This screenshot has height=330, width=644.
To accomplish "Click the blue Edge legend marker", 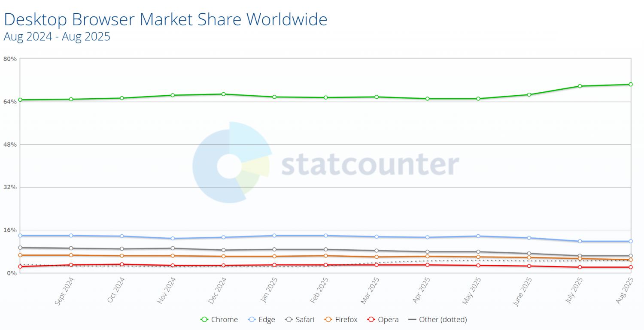I will (252, 319).
